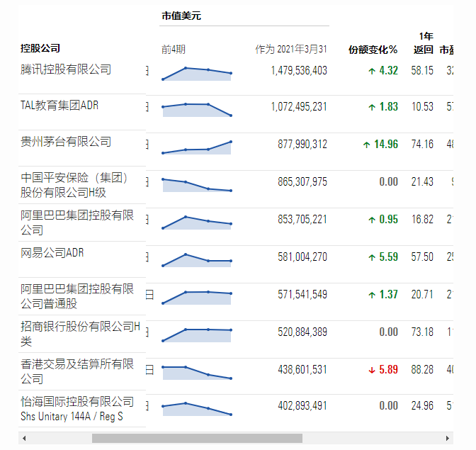Image resolution: width=476 pixels, height=450 pixels.
Task: Click the 1年返回 column header
Action: (x=424, y=43)
